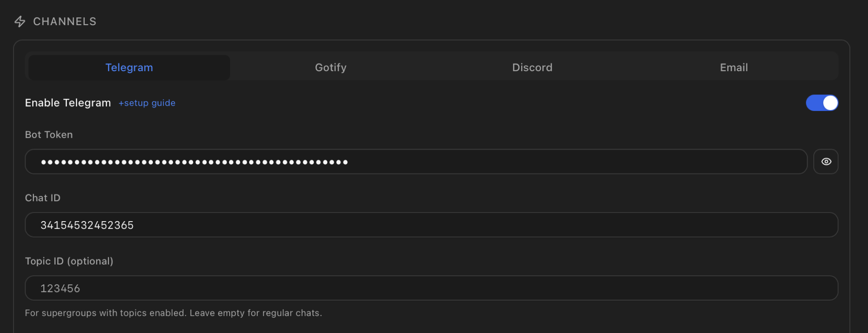Focus the Bot Token password field

(416, 162)
